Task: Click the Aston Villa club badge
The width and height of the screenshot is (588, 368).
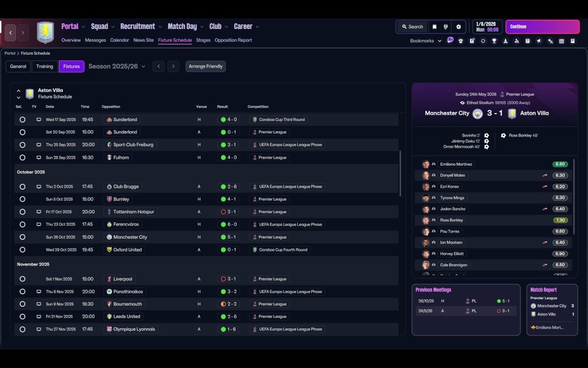Action: [x=45, y=33]
